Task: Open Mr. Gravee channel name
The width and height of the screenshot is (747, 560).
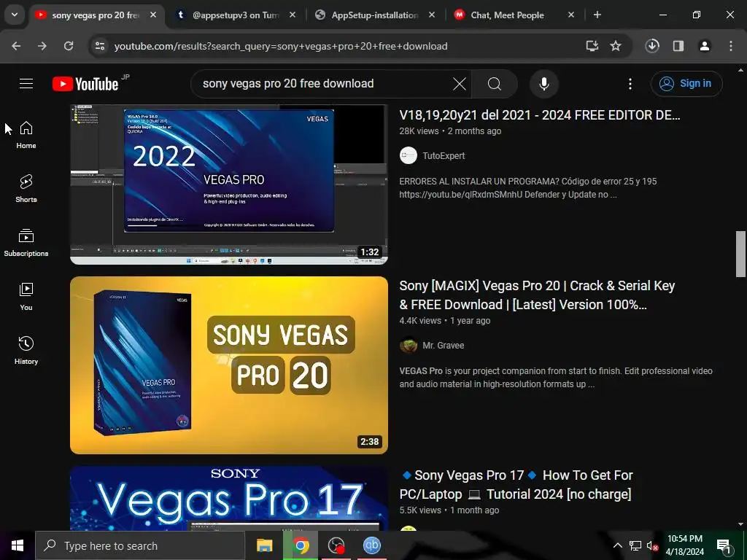Action: (443, 345)
